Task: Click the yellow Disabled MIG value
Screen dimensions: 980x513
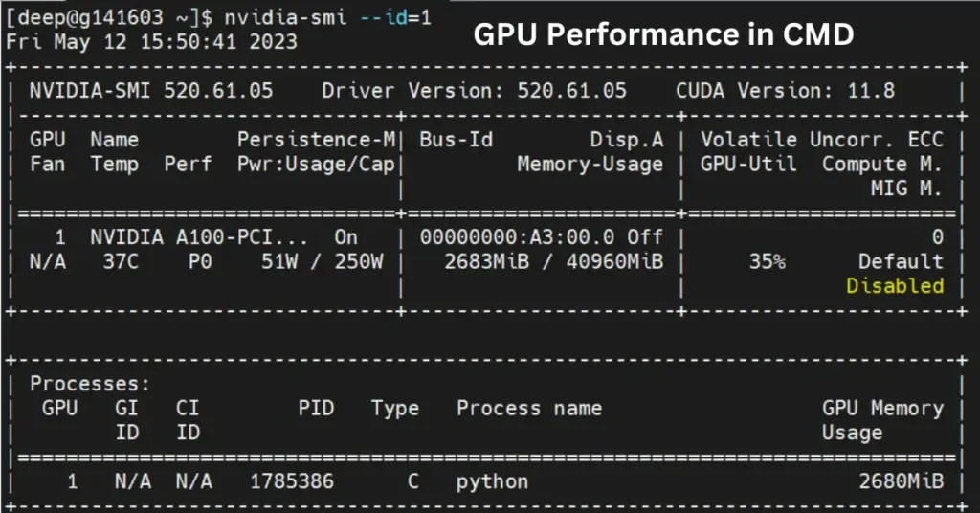Action: [x=895, y=286]
